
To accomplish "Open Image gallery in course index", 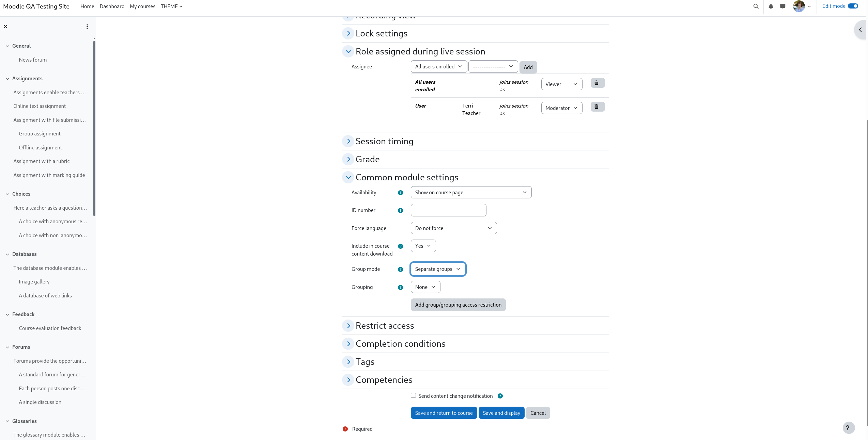I will click(x=34, y=282).
